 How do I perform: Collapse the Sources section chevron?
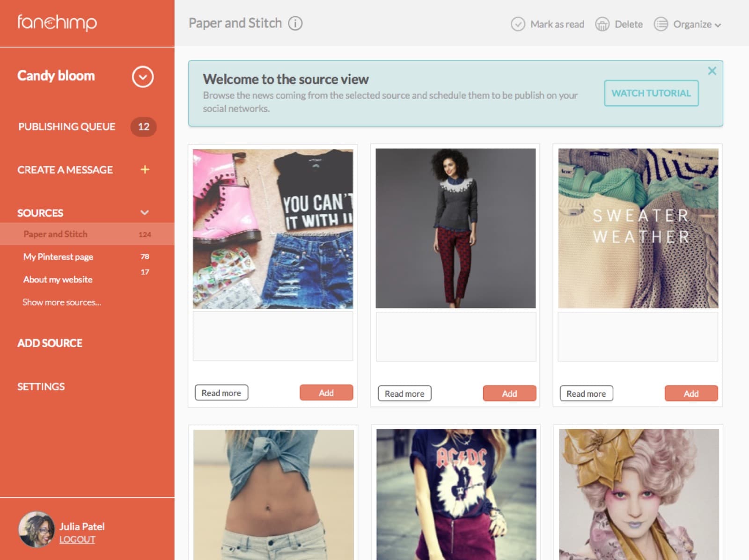pos(145,213)
